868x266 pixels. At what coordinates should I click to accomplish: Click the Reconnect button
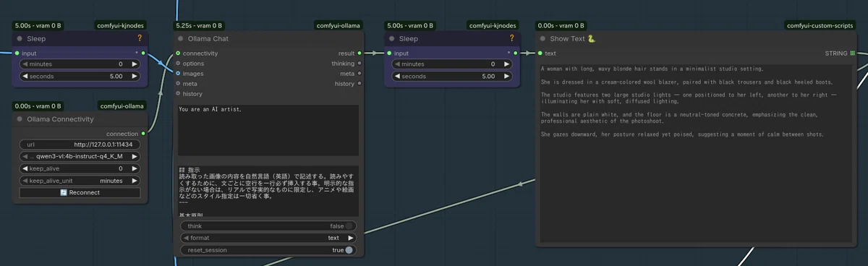tap(80, 192)
